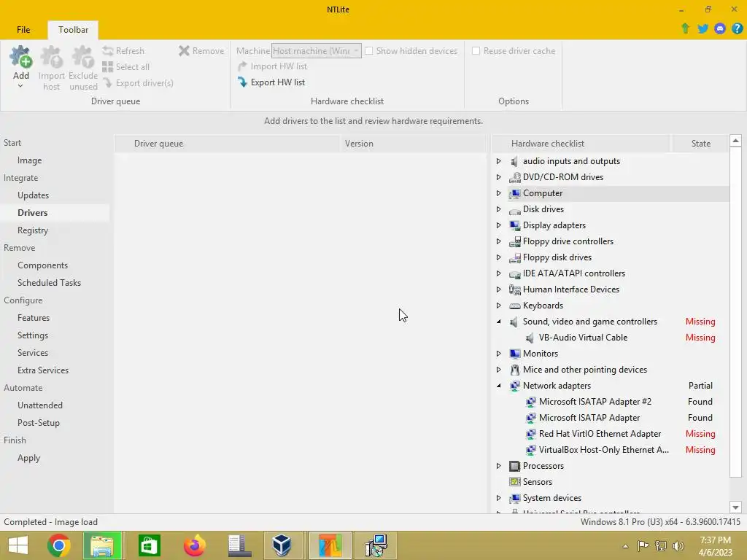This screenshot has width=747, height=560.
Task: Click the Driver queue column header
Action: click(228, 144)
